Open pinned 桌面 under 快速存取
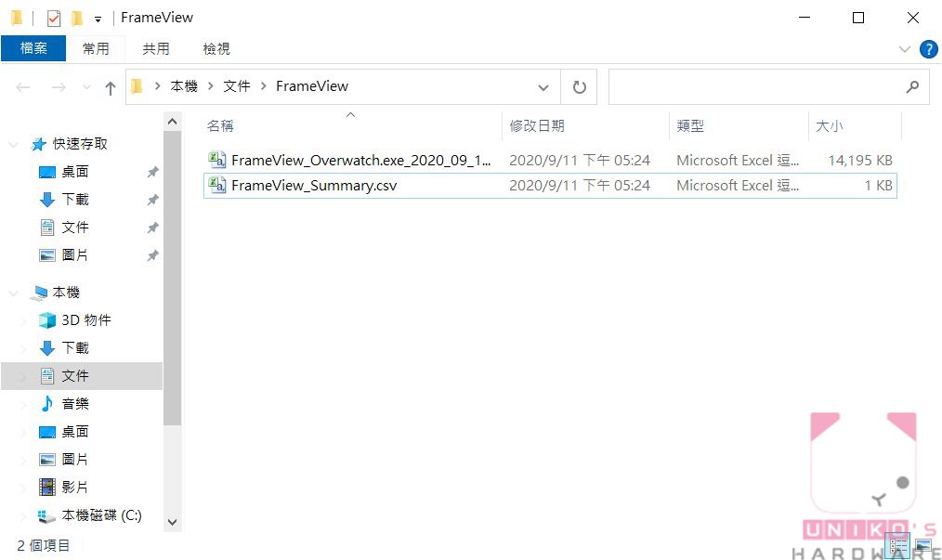The image size is (942, 560). 75,172
